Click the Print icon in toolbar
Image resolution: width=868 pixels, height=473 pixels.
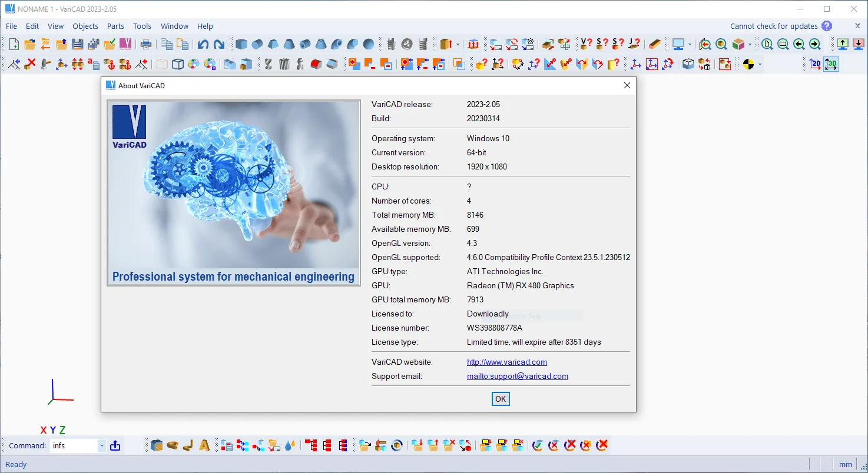point(146,44)
